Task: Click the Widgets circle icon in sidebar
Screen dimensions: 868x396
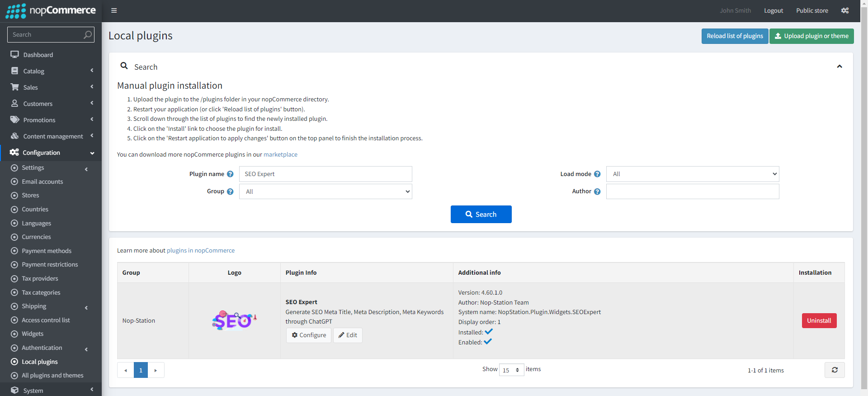Action: (x=14, y=334)
